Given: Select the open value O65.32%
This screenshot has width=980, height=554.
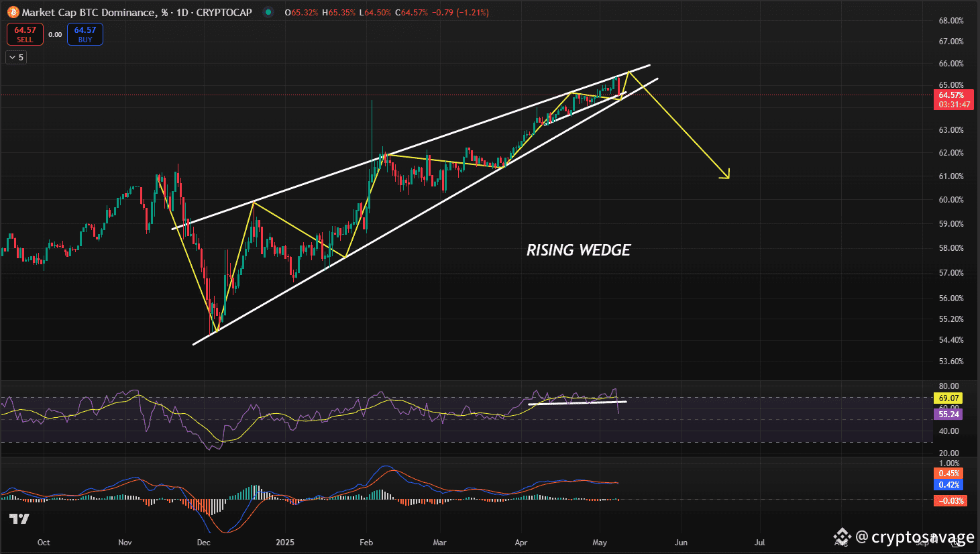Looking at the screenshot, I should click(301, 13).
